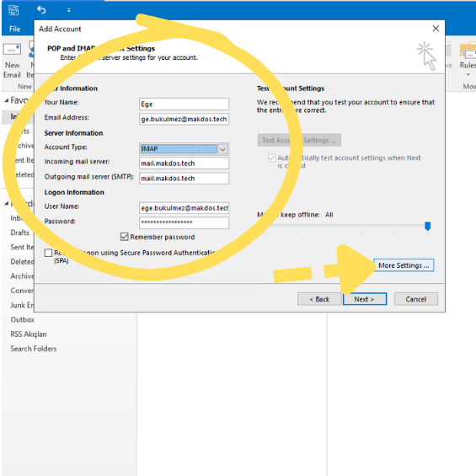Click the New Email icon
Screen dimensions: 476x476
pyautogui.click(x=12, y=50)
